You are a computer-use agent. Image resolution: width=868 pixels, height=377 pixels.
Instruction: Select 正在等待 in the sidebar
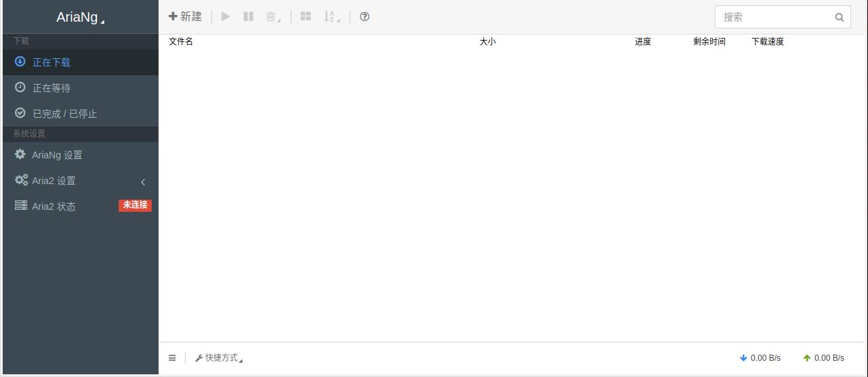(80, 88)
